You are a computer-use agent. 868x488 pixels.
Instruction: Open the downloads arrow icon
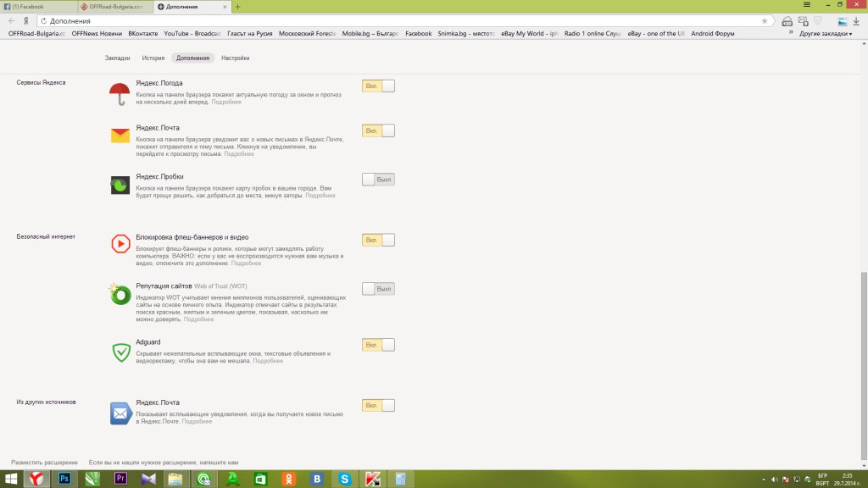[856, 21]
